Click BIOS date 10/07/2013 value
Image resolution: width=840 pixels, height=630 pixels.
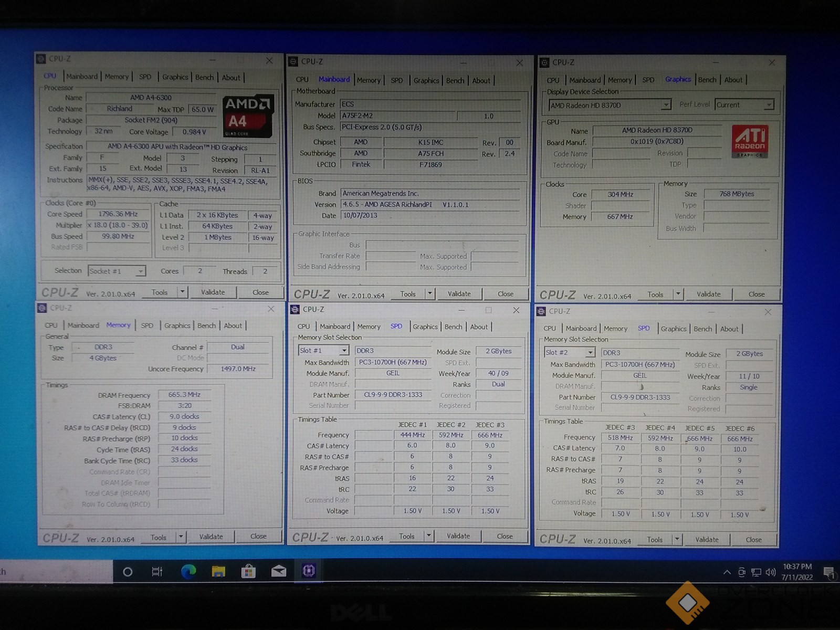pyautogui.click(x=430, y=215)
